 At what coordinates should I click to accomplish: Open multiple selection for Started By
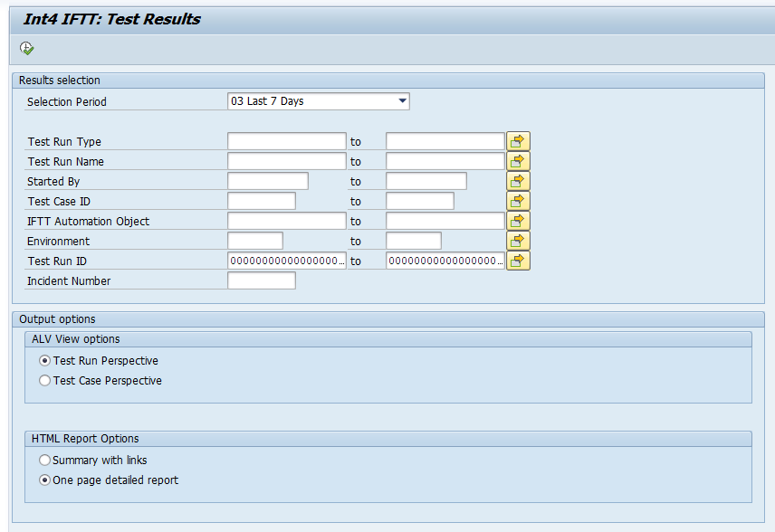click(518, 181)
